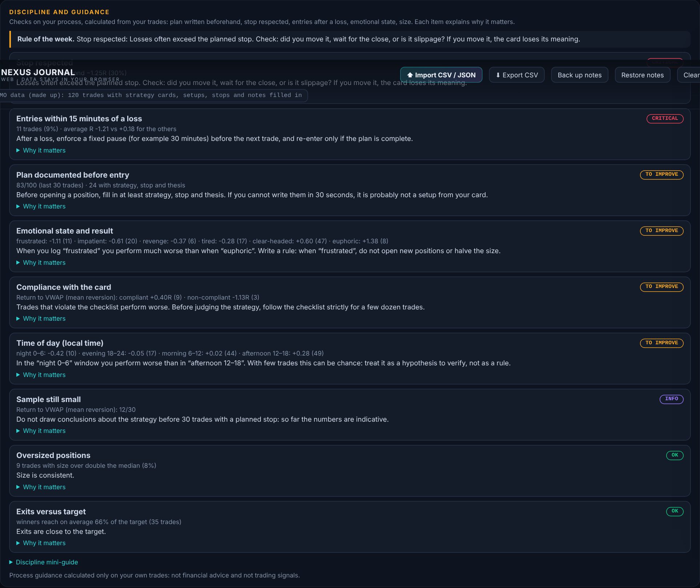
Task: Click the Back up notes button
Action: point(579,75)
